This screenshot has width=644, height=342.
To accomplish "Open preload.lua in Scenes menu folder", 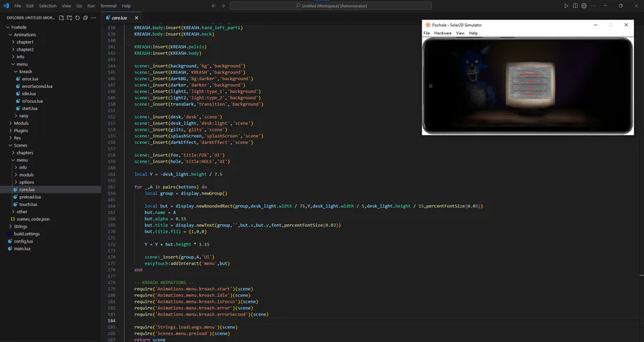I will (x=30, y=197).
